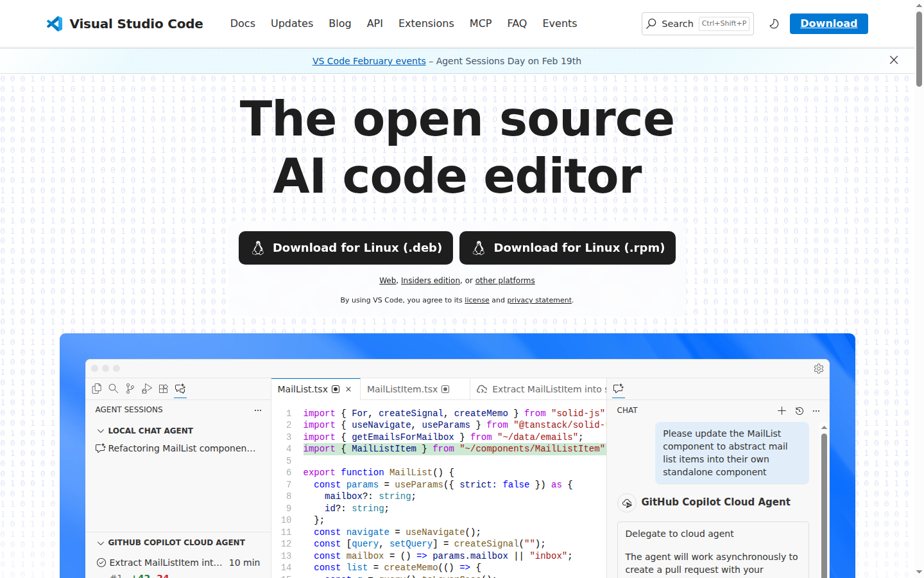Open the Explorer icon in the editor sidebar

[x=97, y=389]
